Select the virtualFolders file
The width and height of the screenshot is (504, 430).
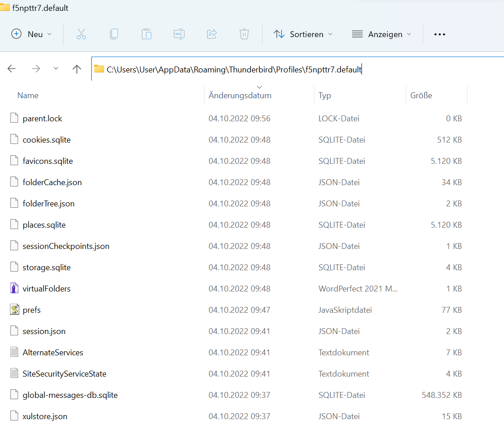coord(47,289)
